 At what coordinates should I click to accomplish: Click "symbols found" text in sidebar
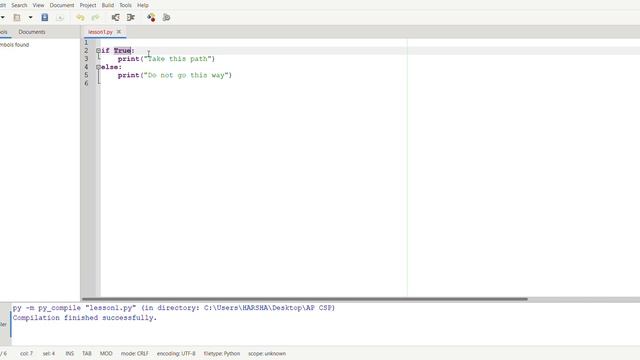click(x=14, y=45)
